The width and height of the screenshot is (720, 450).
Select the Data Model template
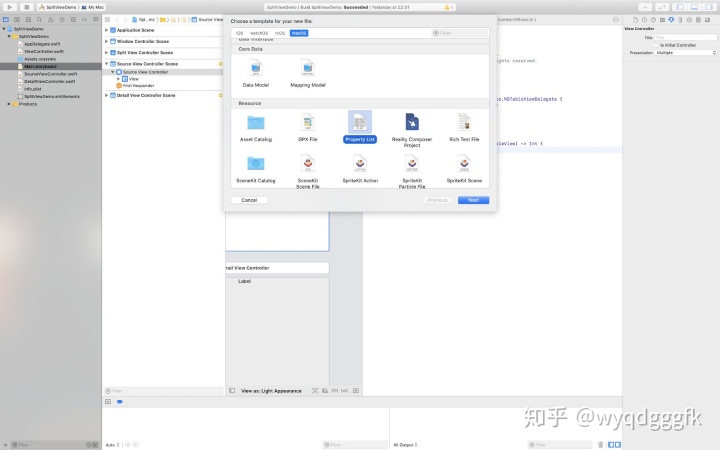pyautogui.click(x=256, y=73)
